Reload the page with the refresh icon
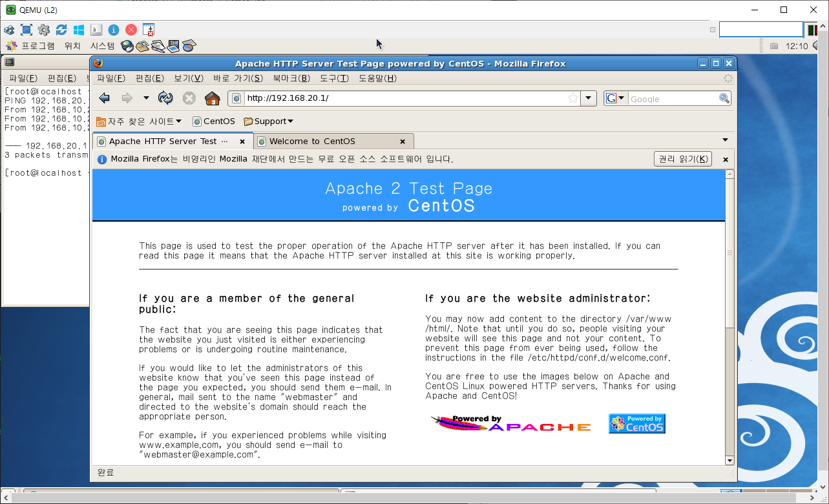This screenshot has width=829, height=504. click(x=166, y=98)
